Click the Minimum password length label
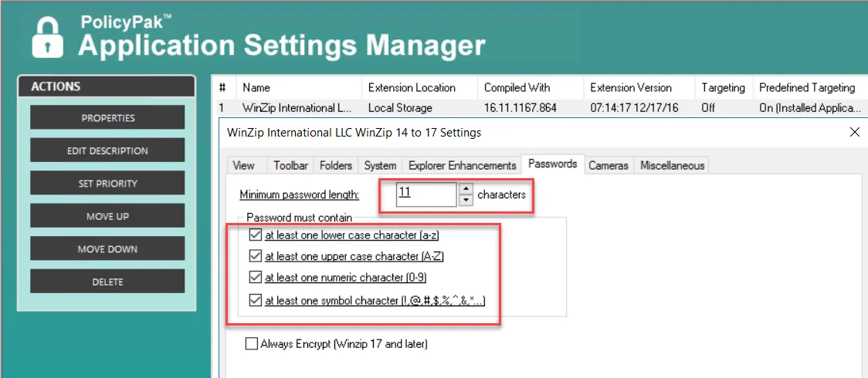The image size is (868, 378). click(300, 194)
